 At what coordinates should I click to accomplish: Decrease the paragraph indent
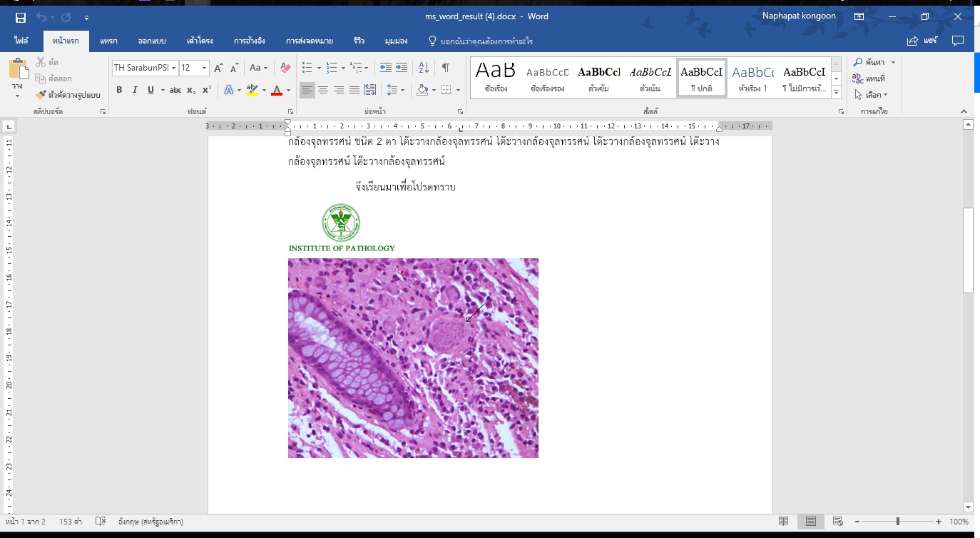tap(386, 68)
